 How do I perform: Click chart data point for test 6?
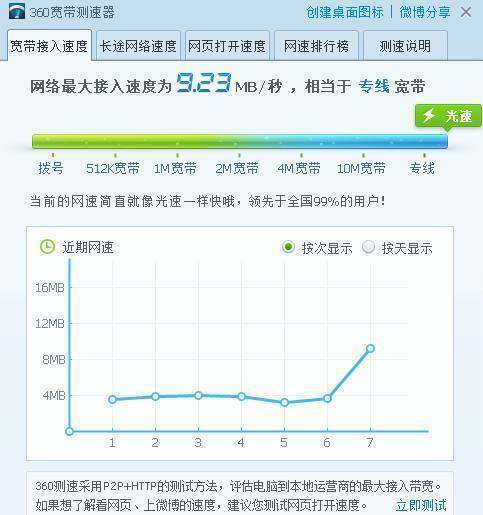(x=327, y=398)
